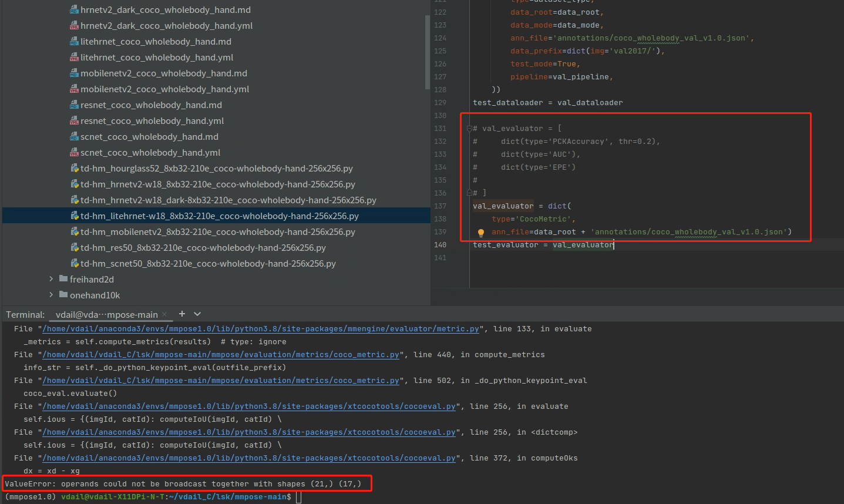Click the folder icon beside onehand10k

[63, 295]
